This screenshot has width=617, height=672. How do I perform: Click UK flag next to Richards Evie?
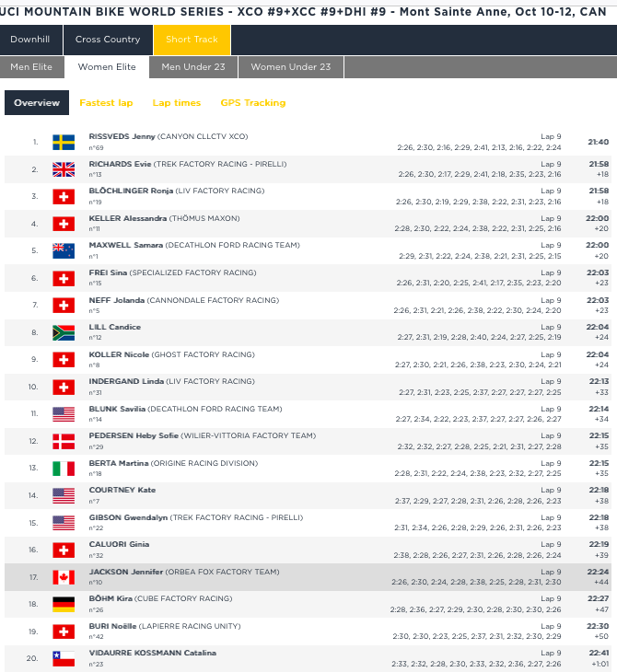[64, 169]
